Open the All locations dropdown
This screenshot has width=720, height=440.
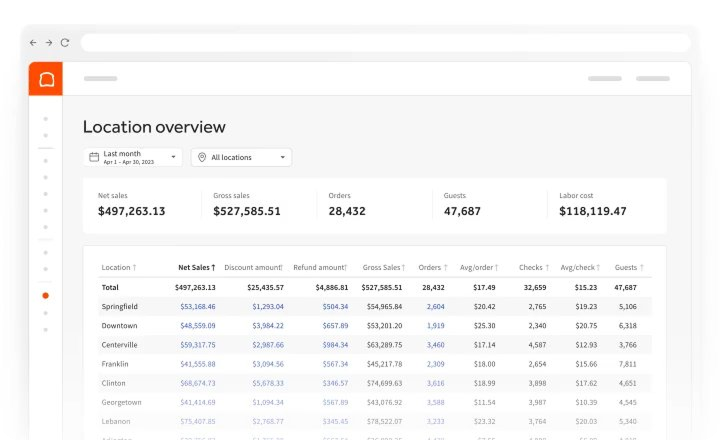(x=242, y=157)
